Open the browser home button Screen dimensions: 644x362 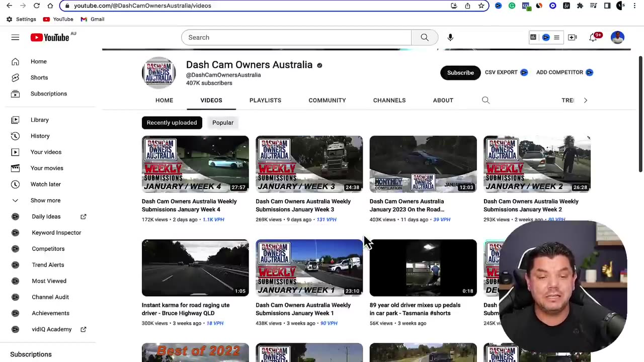[50, 6]
